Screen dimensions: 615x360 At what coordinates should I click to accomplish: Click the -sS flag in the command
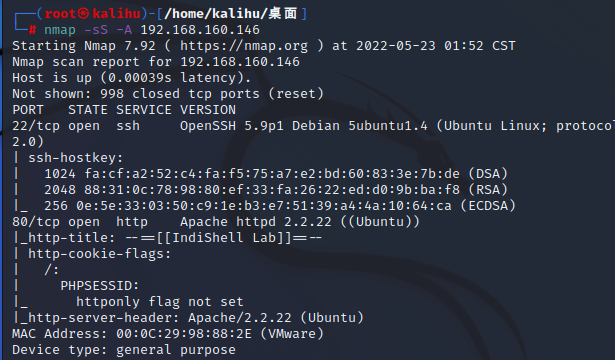tap(96, 30)
